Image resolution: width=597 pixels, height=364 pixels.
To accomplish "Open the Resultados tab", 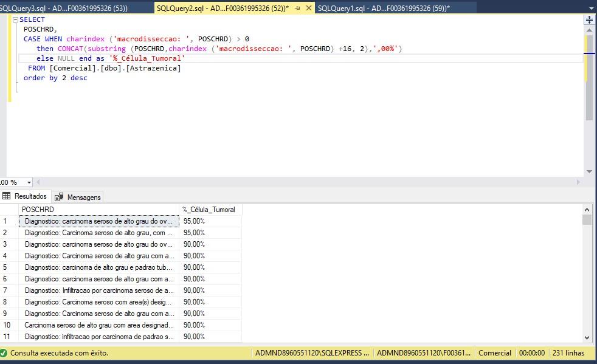I will [x=25, y=196].
